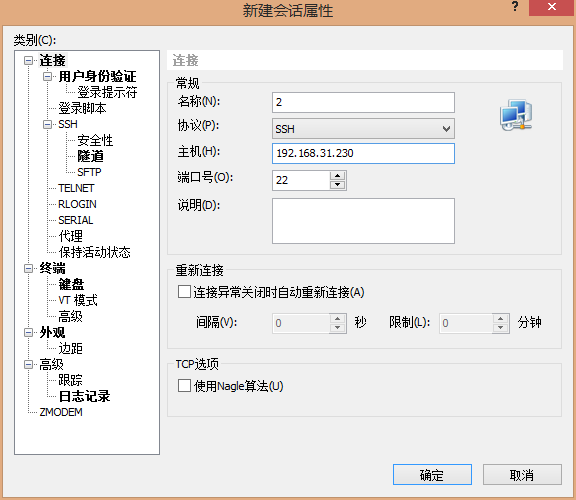Screen dimensions: 576x500
Task: Click the 说明 description text area
Action: [363, 221]
